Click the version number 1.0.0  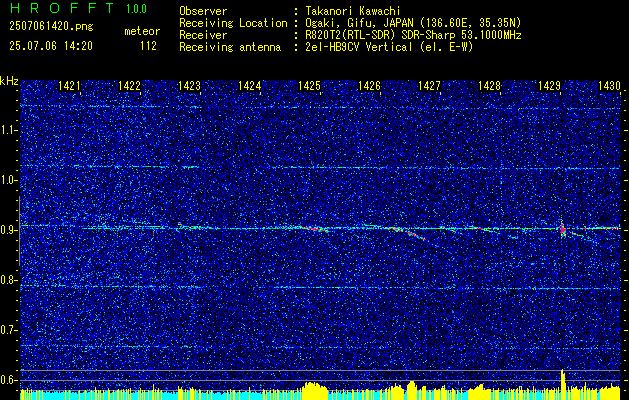(x=136, y=9)
